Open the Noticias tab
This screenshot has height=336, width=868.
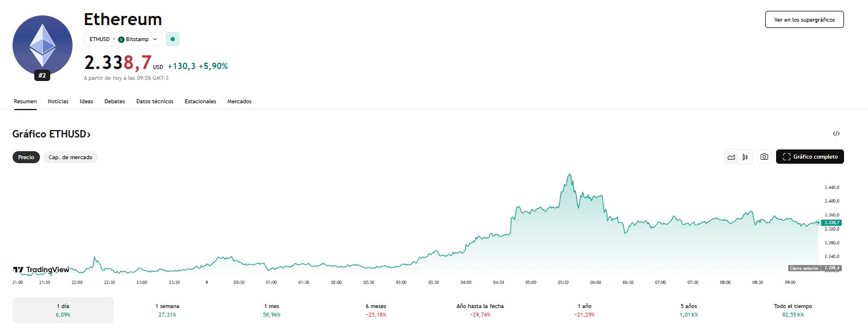point(58,102)
